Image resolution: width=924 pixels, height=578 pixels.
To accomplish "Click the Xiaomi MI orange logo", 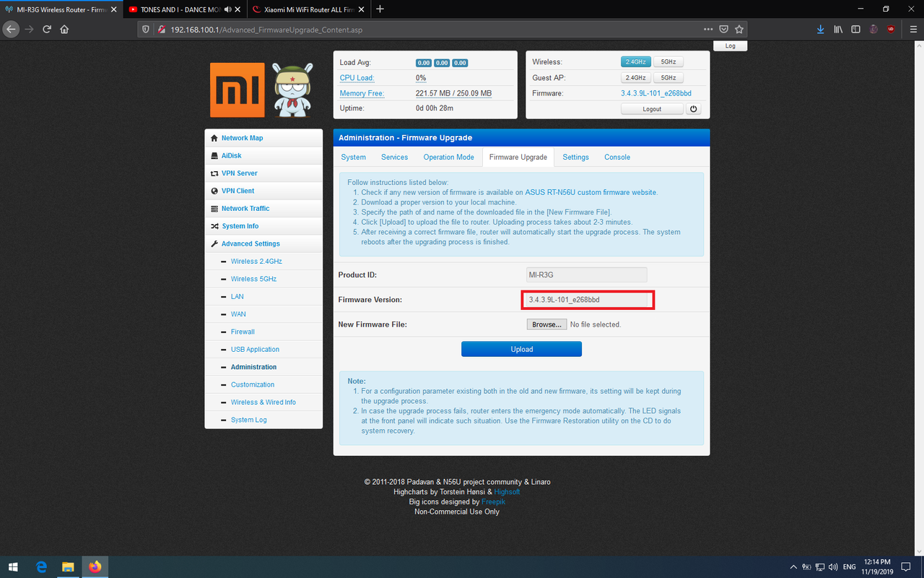I will click(x=237, y=90).
